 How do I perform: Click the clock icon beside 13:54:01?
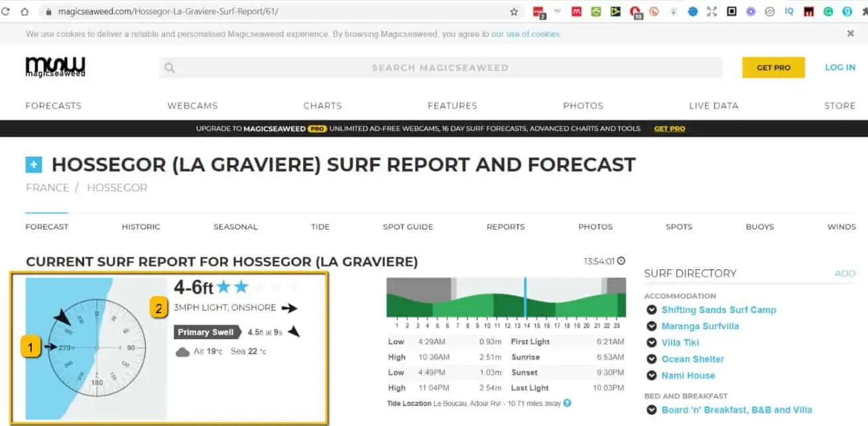coord(619,261)
